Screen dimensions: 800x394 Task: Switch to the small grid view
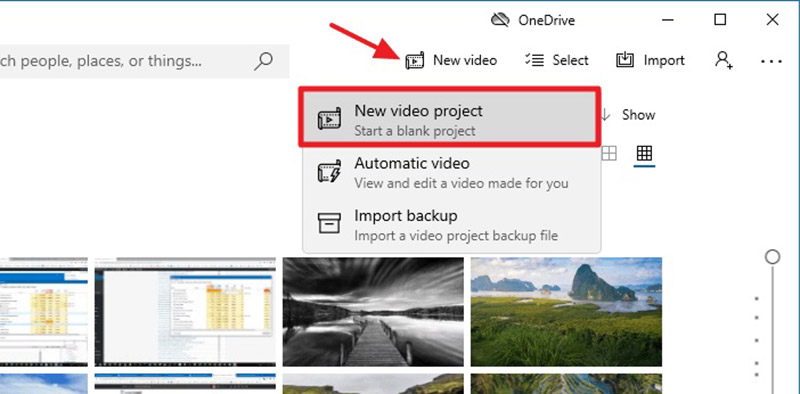(x=644, y=153)
